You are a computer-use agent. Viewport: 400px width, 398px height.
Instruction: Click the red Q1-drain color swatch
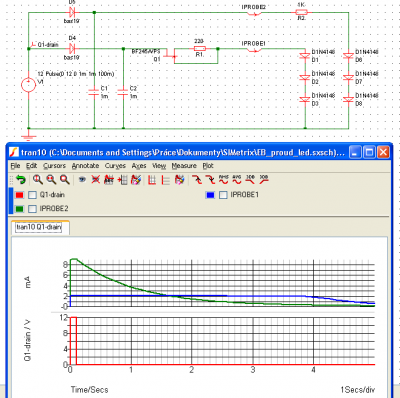20,195
